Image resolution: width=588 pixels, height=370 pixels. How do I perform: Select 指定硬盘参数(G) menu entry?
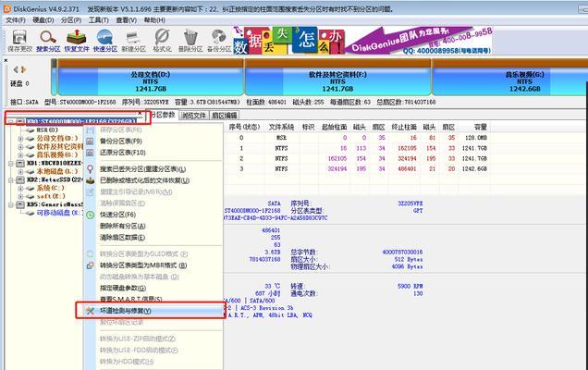[123, 289]
